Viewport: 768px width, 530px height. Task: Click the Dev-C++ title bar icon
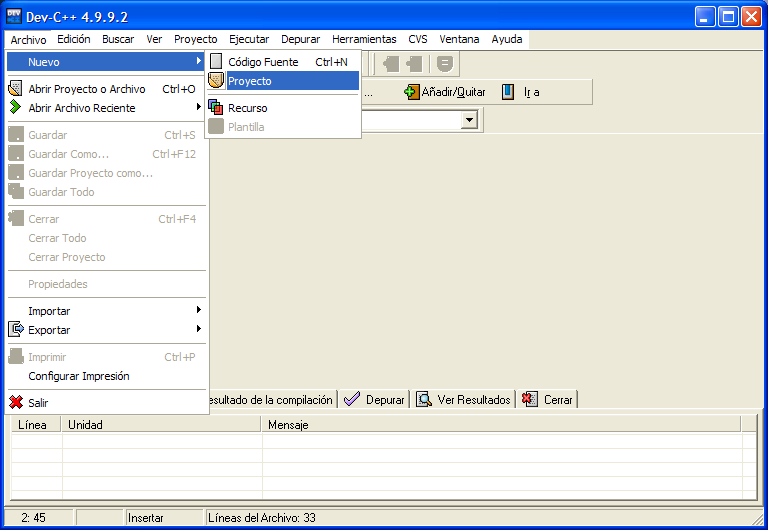tap(14, 16)
